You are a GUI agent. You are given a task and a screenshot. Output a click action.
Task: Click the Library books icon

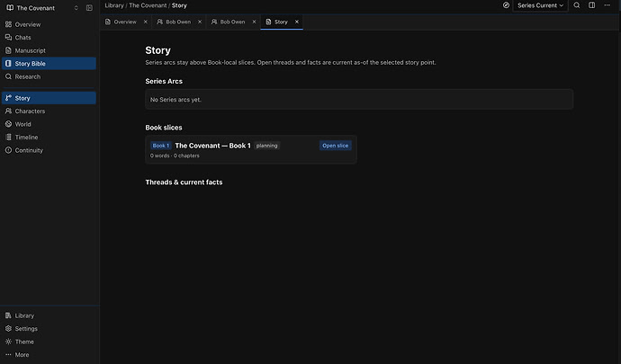8,315
